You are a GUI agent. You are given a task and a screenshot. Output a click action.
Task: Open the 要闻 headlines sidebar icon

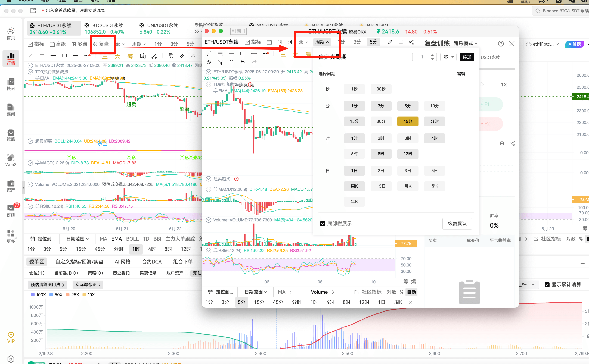[x=11, y=109]
